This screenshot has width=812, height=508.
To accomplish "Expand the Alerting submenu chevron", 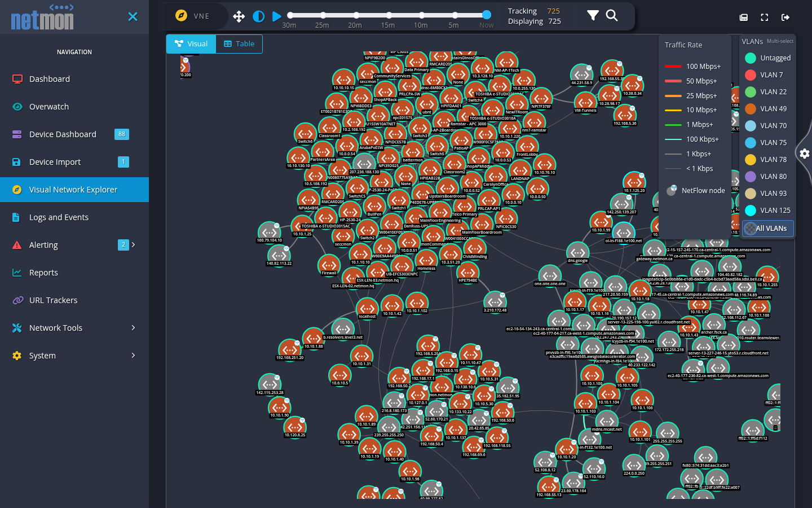I will (134, 244).
